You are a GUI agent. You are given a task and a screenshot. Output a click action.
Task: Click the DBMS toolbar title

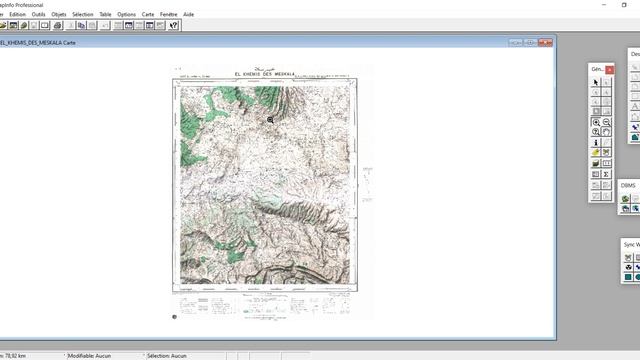pyautogui.click(x=628, y=185)
